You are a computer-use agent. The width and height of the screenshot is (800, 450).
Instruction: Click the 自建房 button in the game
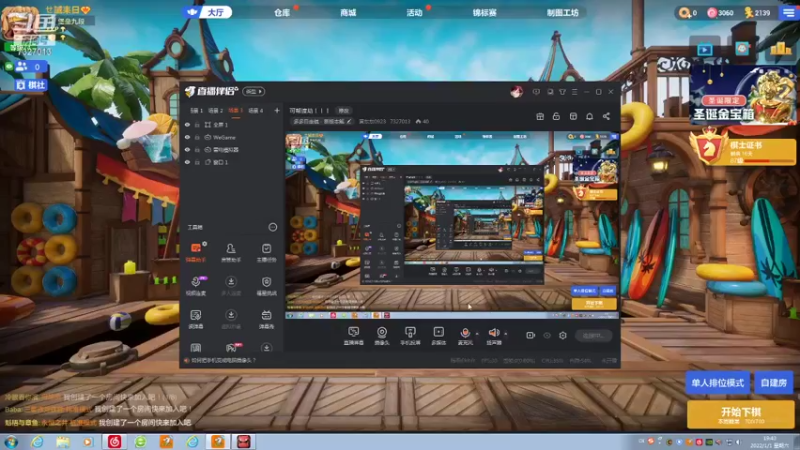tap(773, 383)
